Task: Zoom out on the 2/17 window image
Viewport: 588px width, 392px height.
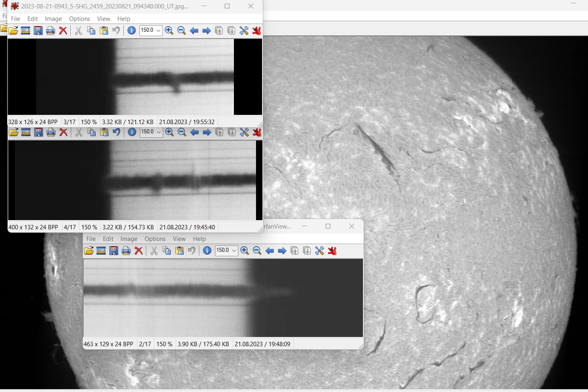Action: point(257,251)
